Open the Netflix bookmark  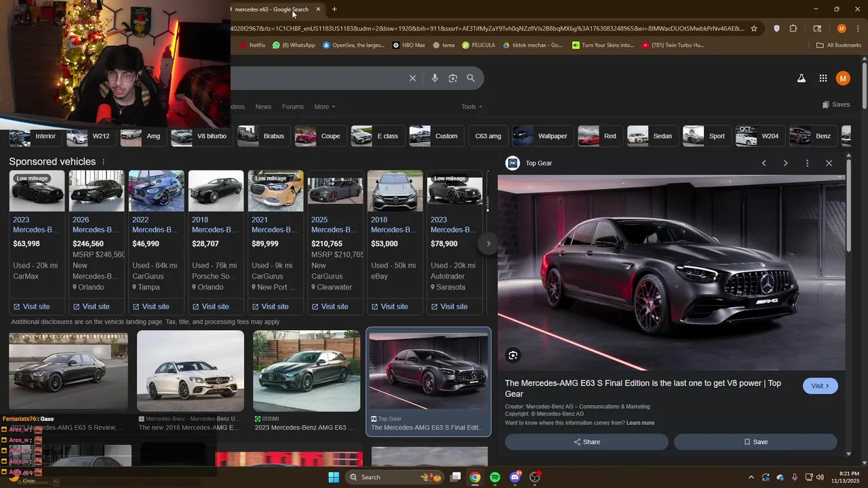point(253,45)
